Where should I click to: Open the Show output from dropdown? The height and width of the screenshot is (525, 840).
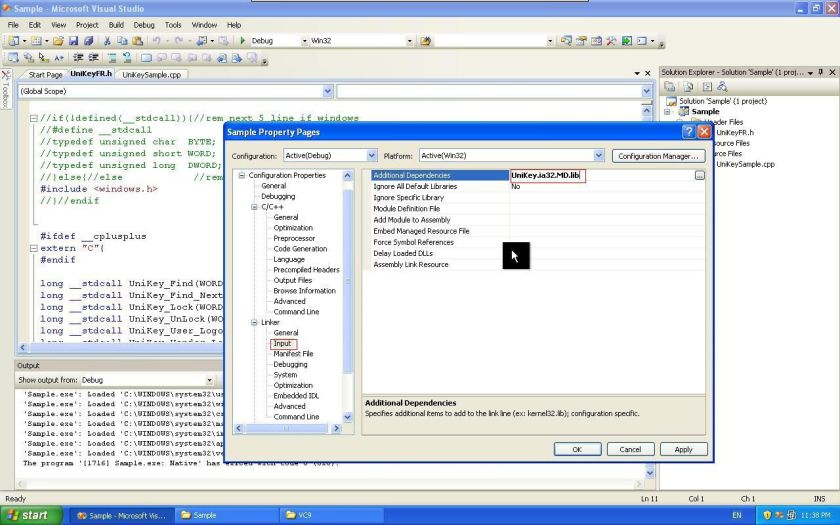pos(209,380)
